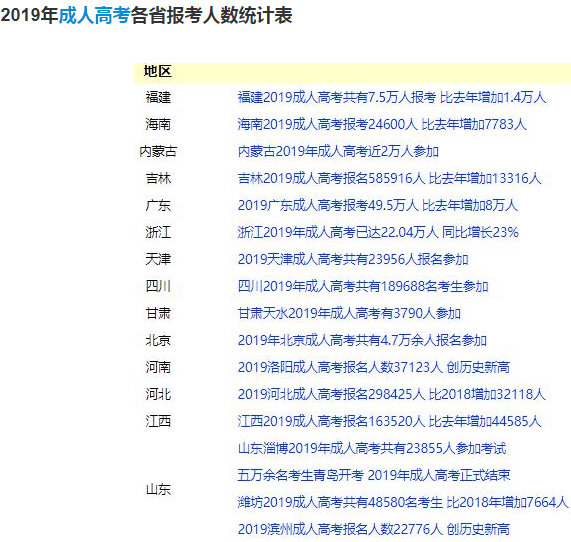This screenshot has height=542, width=571.
Task: Select the 吉林 region cell
Action: 158,178
